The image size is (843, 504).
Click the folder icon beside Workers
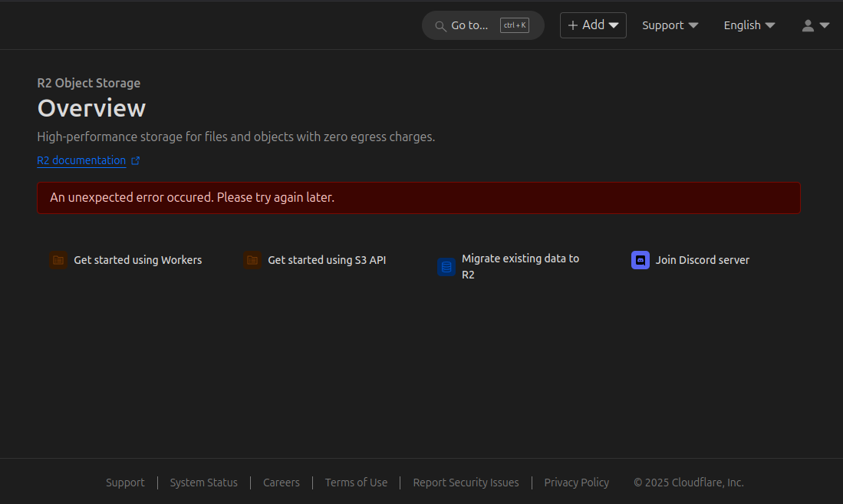[58, 260]
